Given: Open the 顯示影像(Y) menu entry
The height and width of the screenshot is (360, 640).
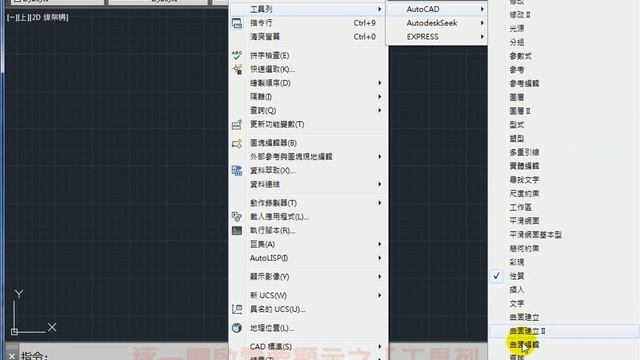Looking at the screenshot, I should click(308, 277).
